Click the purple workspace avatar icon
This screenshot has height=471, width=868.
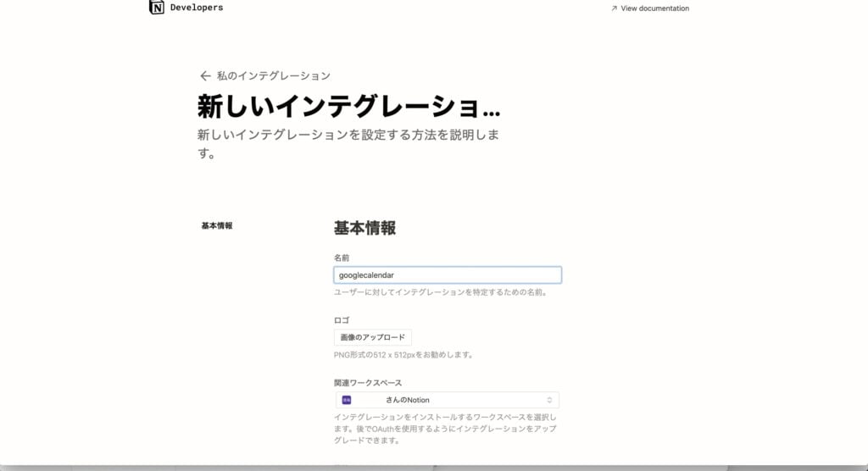347,400
